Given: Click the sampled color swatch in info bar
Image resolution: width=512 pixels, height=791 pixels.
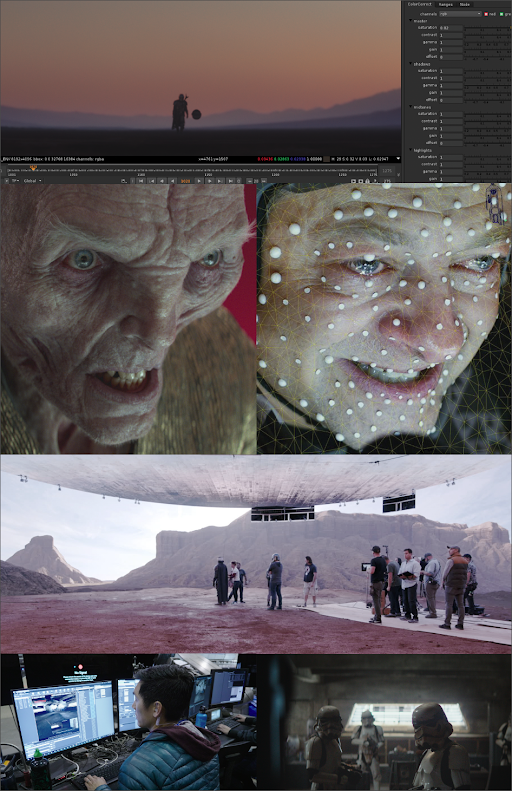Looking at the screenshot, I should pyautogui.click(x=326, y=159).
